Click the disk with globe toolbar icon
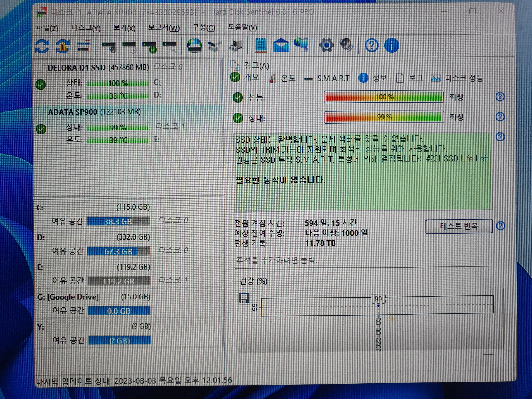532x399 pixels. coord(194,46)
